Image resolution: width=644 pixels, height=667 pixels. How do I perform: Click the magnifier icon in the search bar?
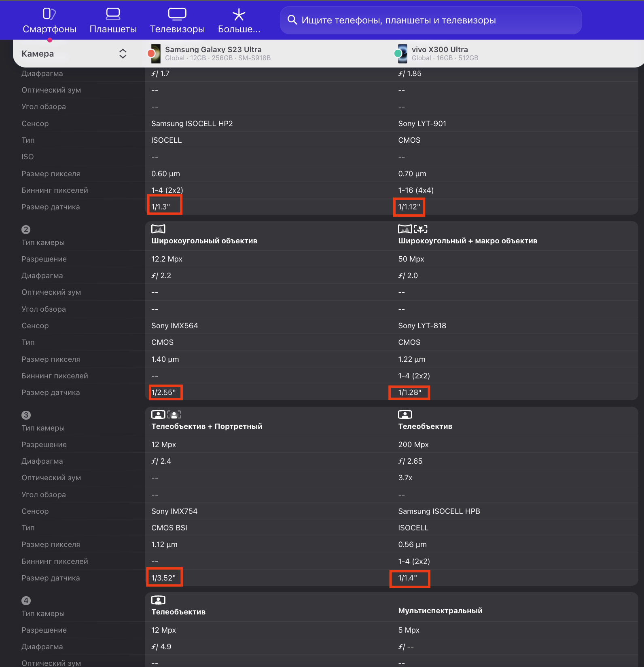(292, 20)
